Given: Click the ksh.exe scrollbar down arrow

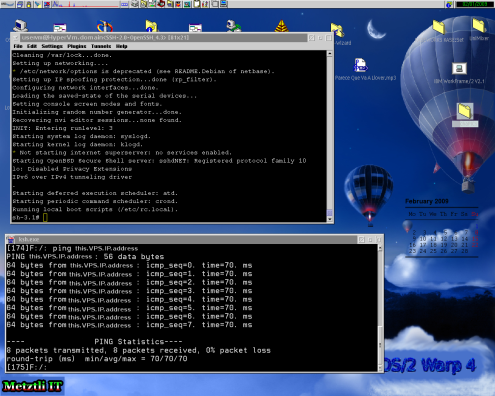Looking at the screenshot, I should point(380,368).
